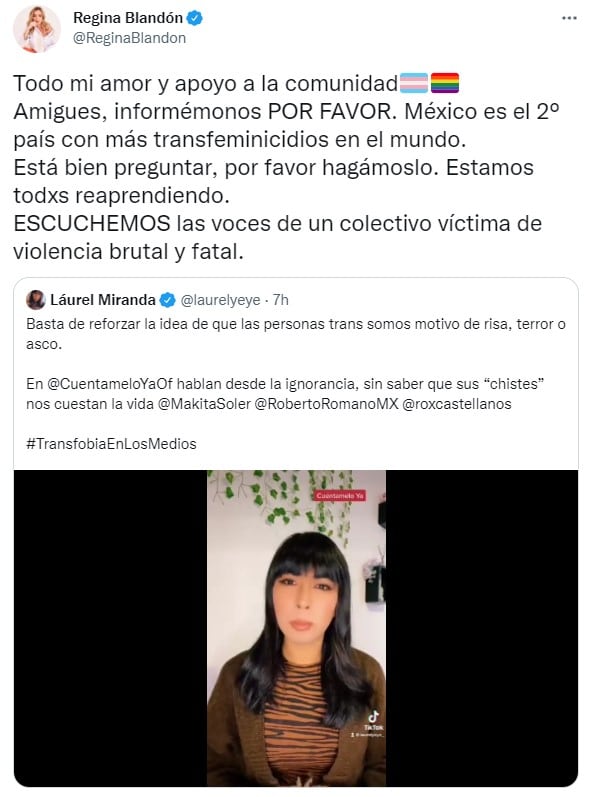The image size is (592, 797).
Task: Click the 7h timestamp of quoted tweet
Action: click(281, 300)
